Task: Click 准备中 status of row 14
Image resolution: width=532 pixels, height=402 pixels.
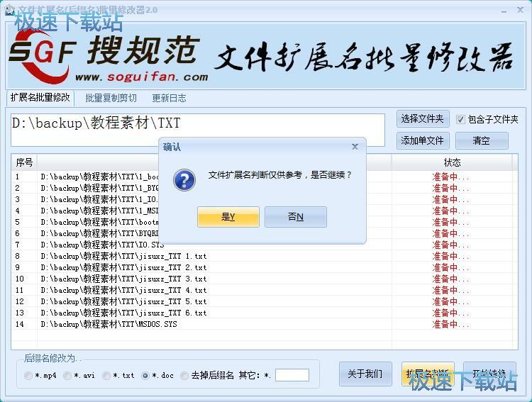Action: click(452, 324)
